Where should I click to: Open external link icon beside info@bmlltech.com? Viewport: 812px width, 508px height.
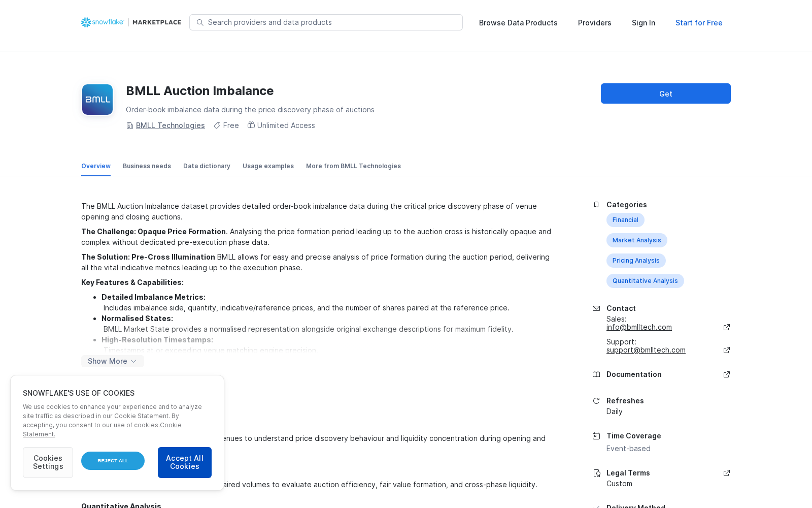[x=727, y=327]
